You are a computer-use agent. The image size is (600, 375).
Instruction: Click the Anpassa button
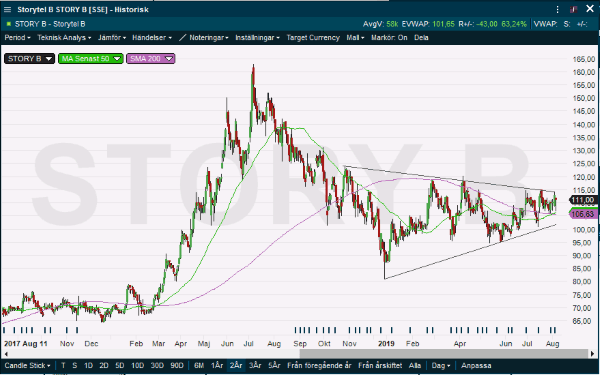[476, 366]
